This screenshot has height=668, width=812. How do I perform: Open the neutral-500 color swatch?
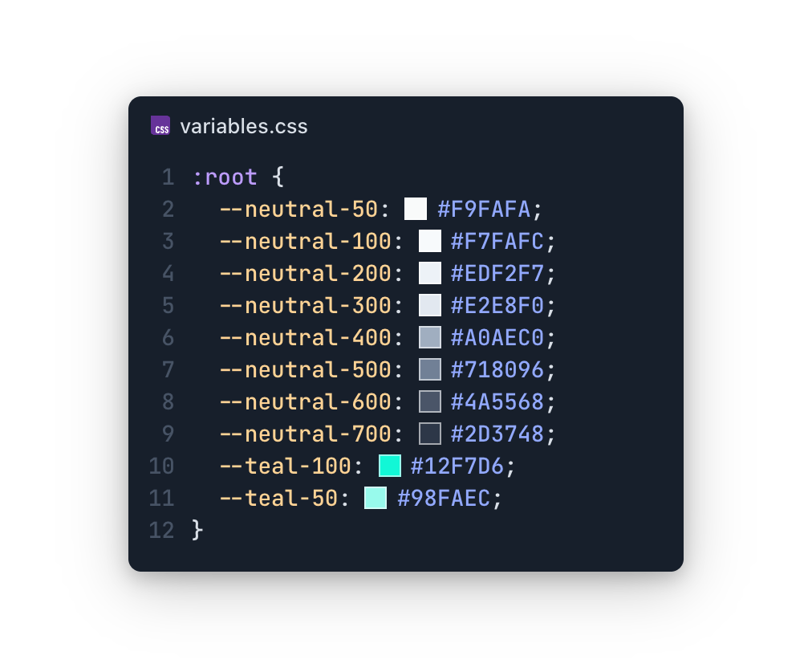430,369
